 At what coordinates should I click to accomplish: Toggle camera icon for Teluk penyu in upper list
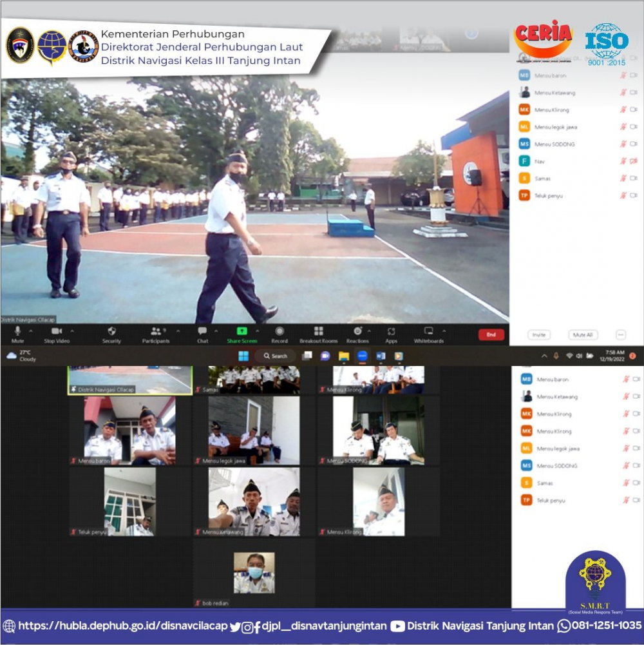pyautogui.click(x=634, y=195)
